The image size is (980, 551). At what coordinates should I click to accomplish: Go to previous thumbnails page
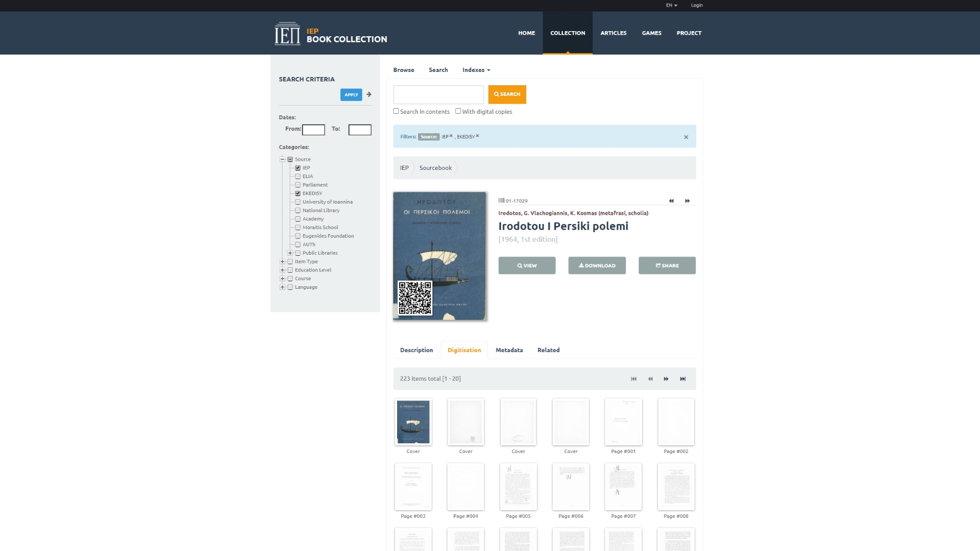tap(650, 379)
